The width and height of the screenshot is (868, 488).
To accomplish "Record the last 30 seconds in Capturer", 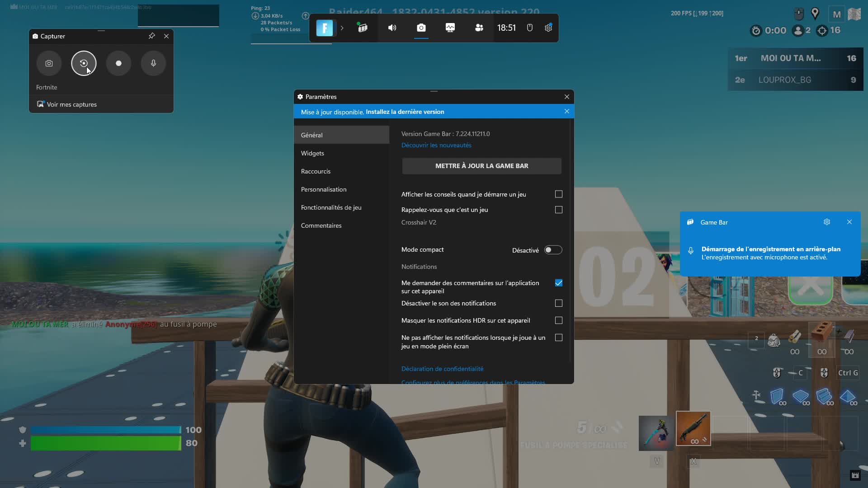I will tap(84, 63).
